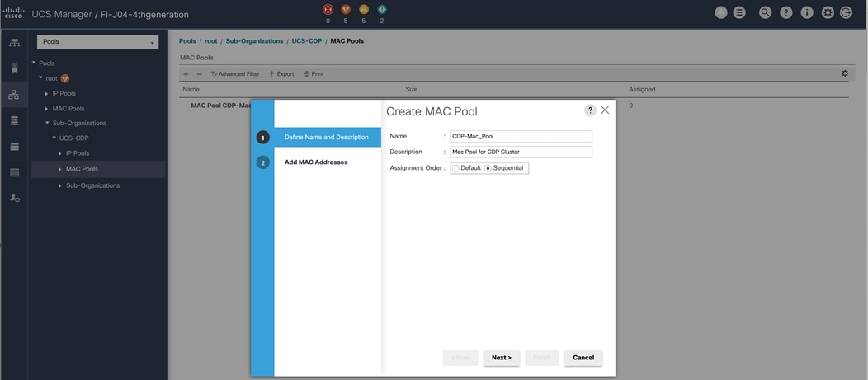Collapse the Pools tree node

point(34,63)
